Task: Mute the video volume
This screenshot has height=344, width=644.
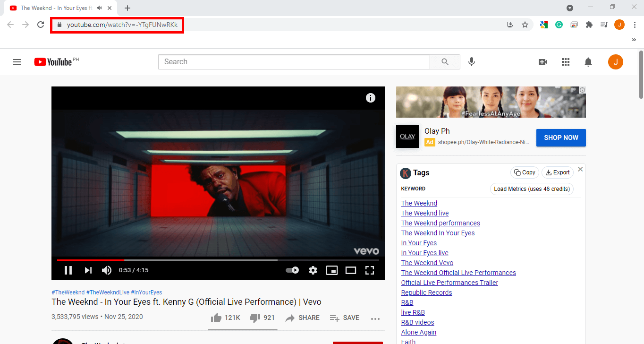Action: coord(107,270)
